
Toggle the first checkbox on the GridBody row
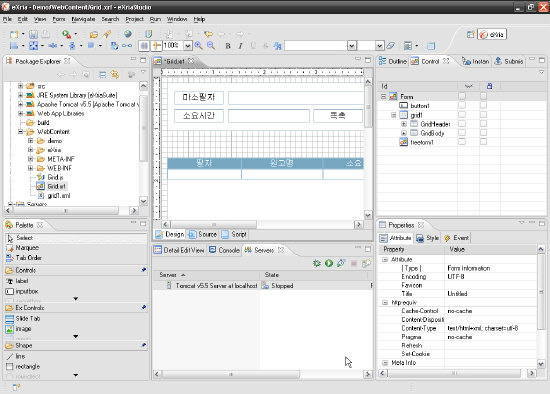click(462, 133)
